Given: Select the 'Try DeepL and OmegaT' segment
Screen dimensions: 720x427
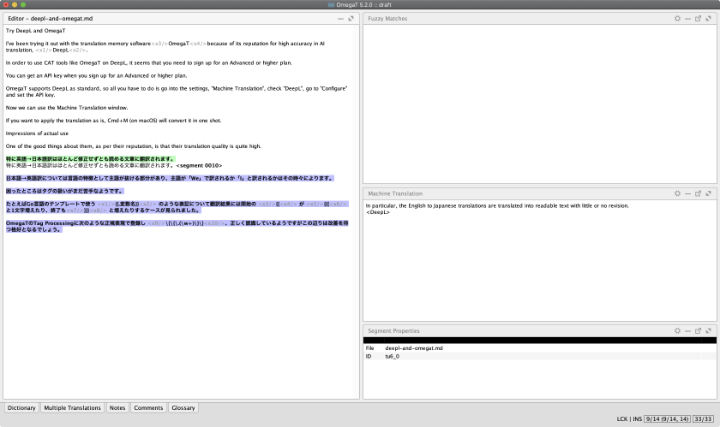Looking at the screenshot, I should click(x=35, y=31).
